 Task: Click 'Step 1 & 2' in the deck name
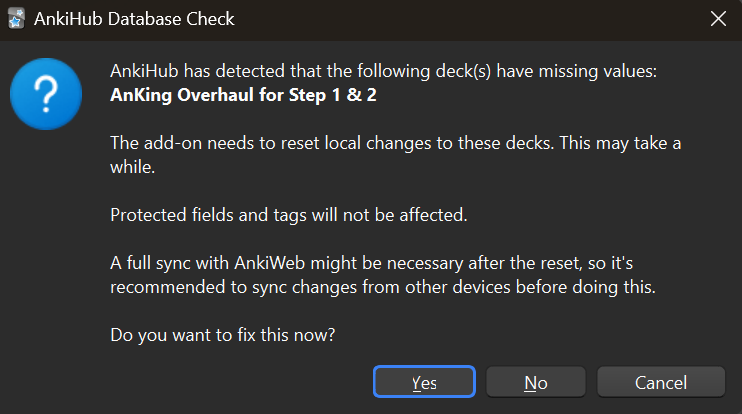coord(333,95)
